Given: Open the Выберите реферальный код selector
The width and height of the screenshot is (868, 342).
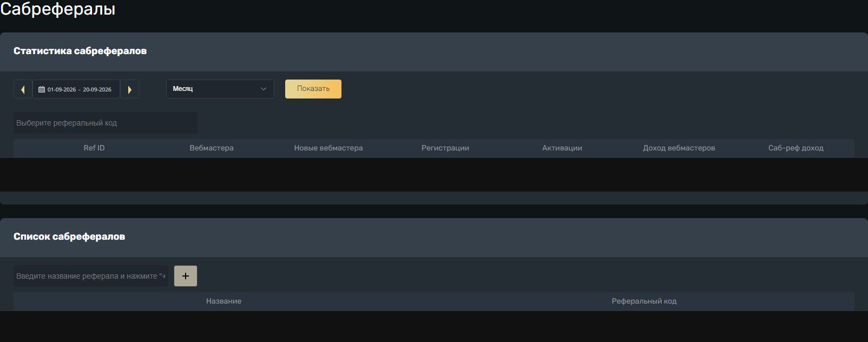Looking at the screenshot, I should pyautogui.click(x=106, y=123).
